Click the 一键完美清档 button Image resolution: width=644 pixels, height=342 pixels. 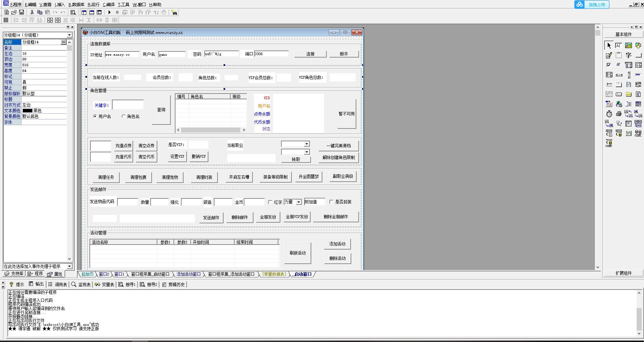click(338, 146)
